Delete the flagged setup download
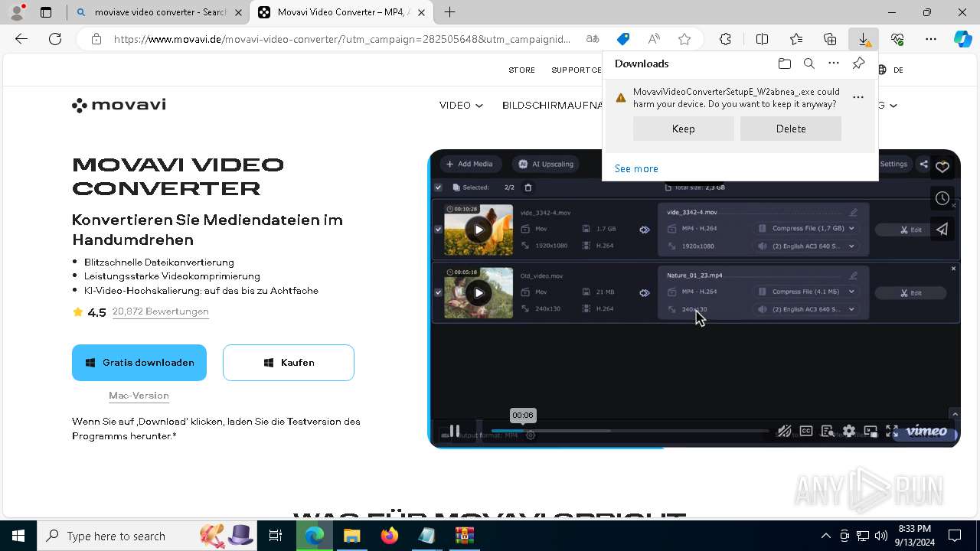 click(x=791, y=129)
